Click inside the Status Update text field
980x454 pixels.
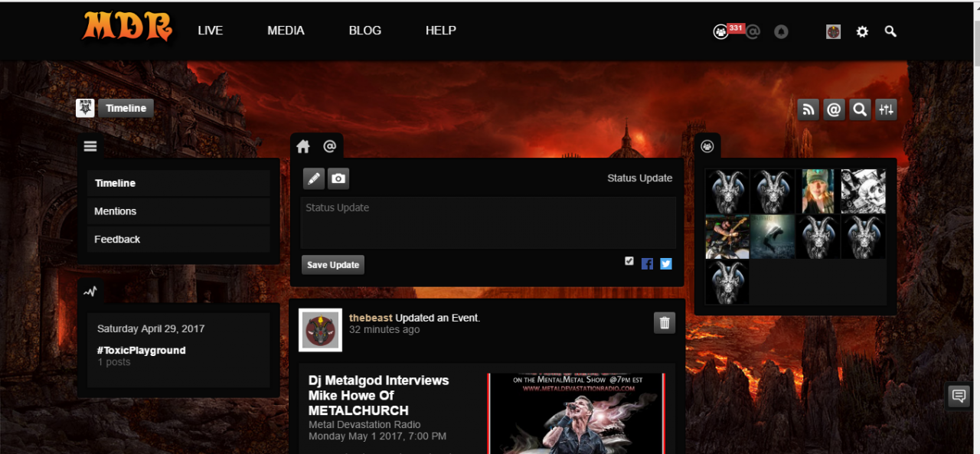coord(488,223)
